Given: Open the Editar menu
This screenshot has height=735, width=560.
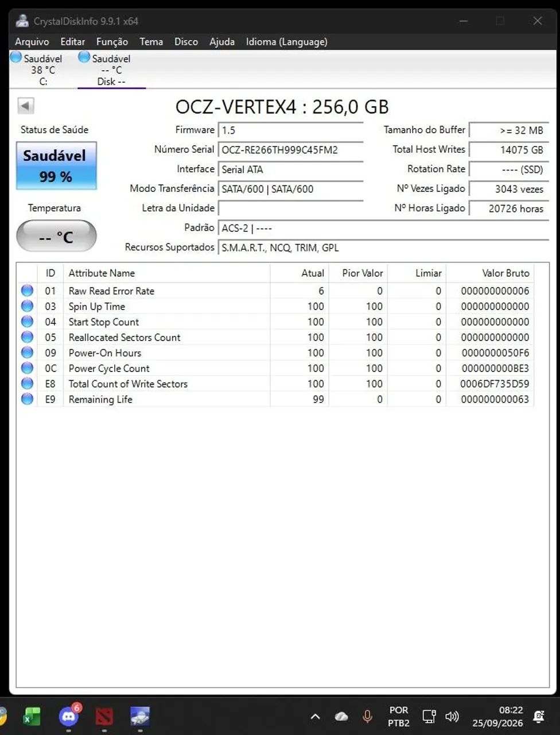Looking at the screenshot, I should (73, 41).
